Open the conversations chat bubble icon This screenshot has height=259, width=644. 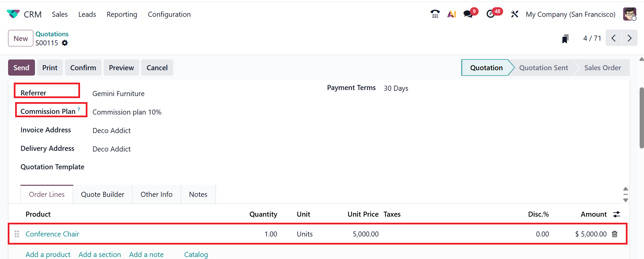(468, 14)
